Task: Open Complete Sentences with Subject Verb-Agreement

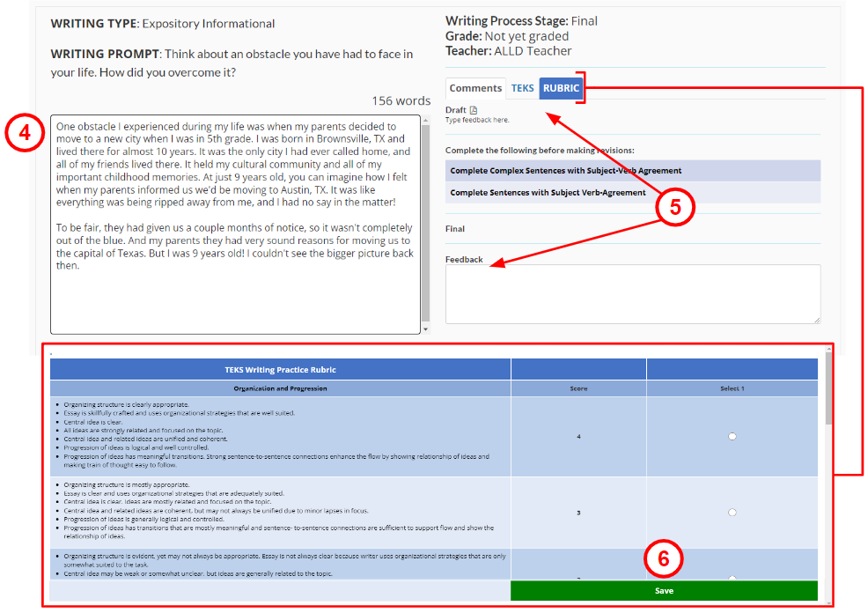Action: [x=633, y=193]
